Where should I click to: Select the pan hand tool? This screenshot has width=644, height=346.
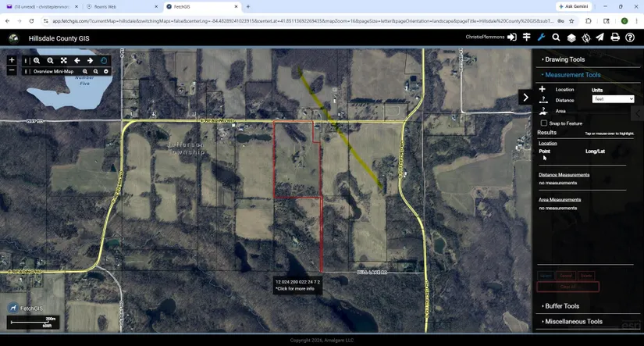click(104, 60)
